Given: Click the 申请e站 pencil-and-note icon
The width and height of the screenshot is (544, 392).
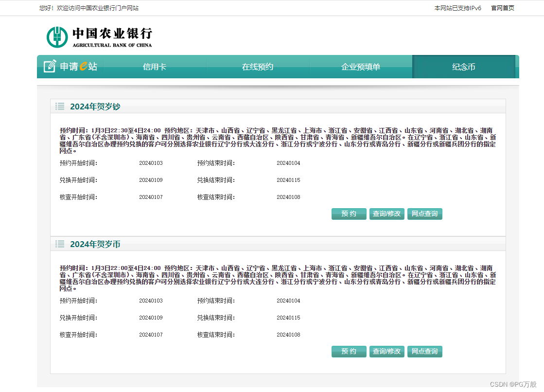Looking at the screenshot, I should pos(50,66).
